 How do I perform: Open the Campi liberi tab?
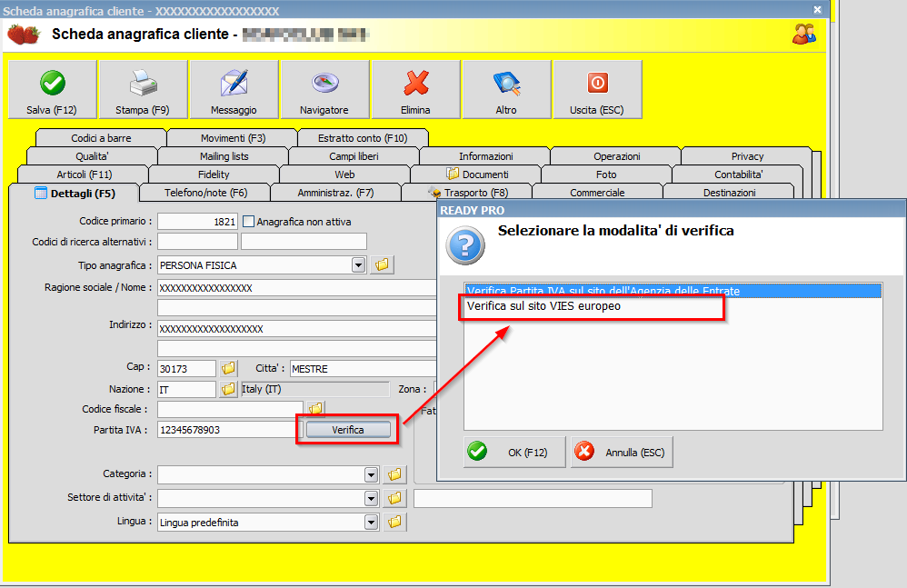coord(354,156)
